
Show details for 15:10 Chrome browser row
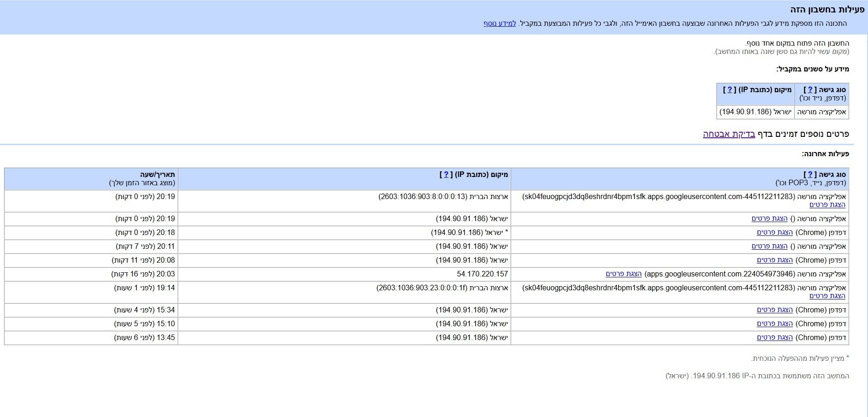click(x=775, y=323)
